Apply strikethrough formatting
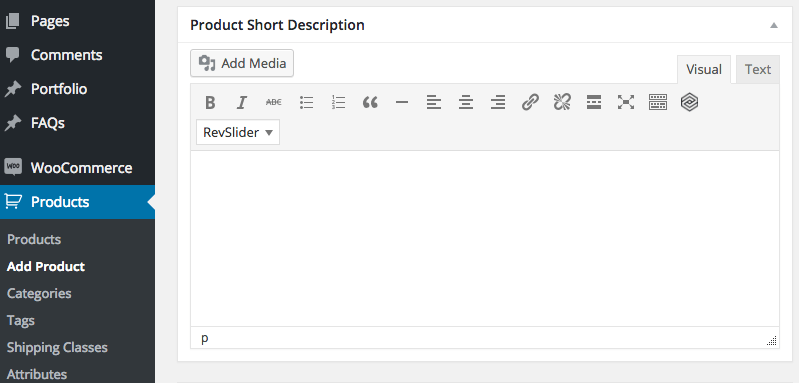 (x=274, y=102)
